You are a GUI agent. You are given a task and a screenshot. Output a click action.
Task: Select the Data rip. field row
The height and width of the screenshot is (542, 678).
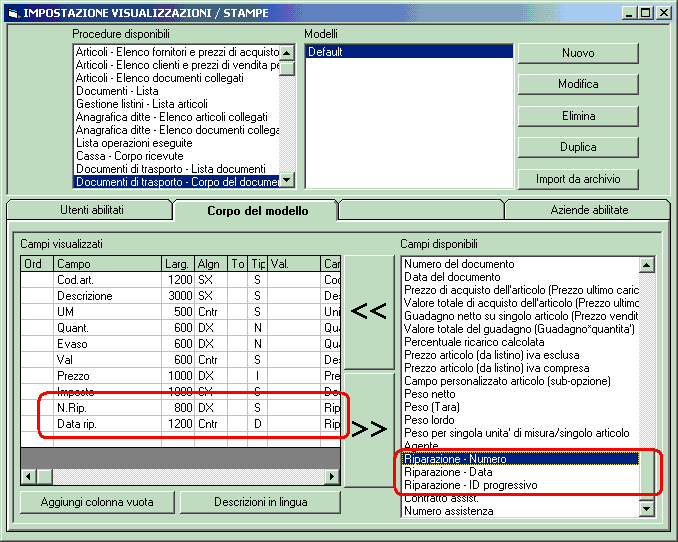181,424
